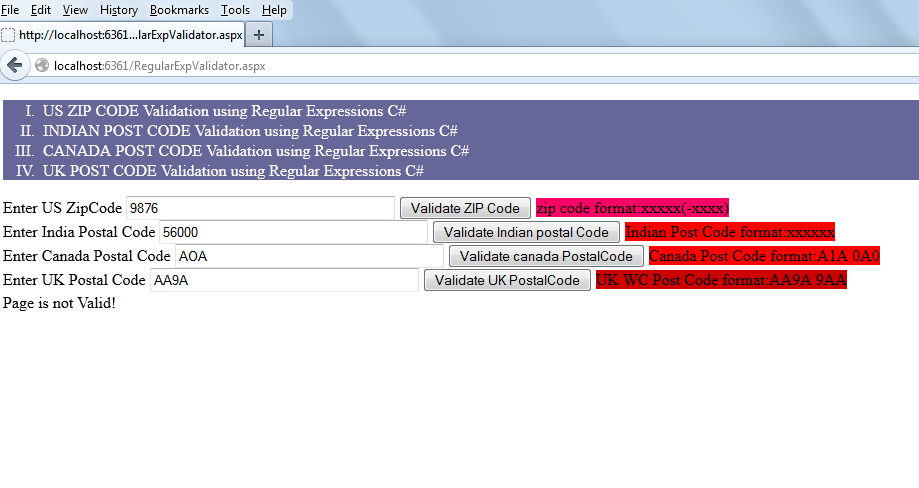The height and width of the screenshot is (488, 919).
Task: Click the 'Page is not Valid!' text
Action: pos(59,303)
